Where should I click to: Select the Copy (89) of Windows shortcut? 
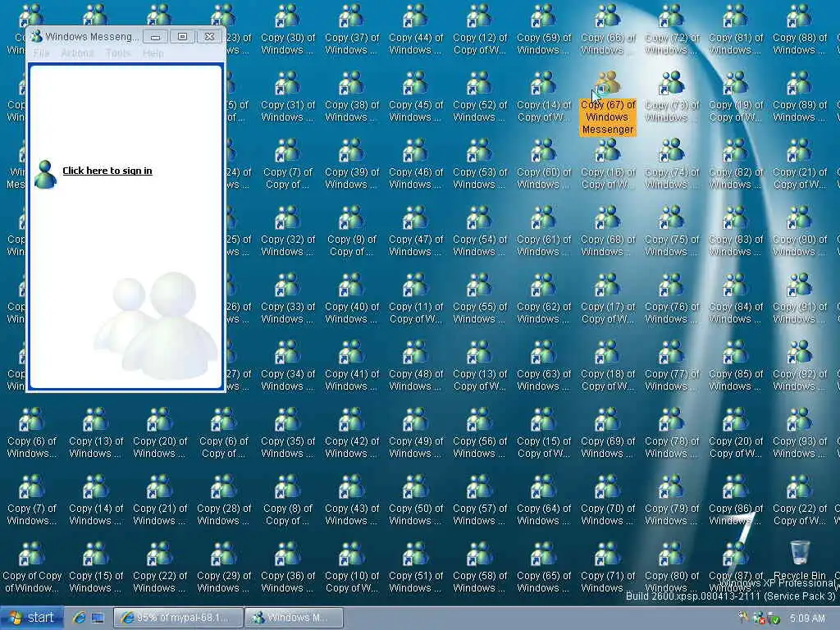[x=800, y=97]
